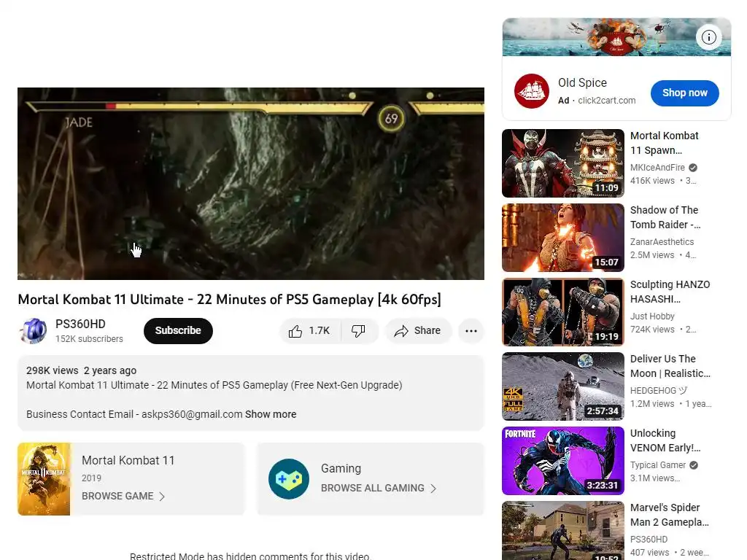Open the three-dot more actions menu
This screenshot has height=560, width=747.
471,331
